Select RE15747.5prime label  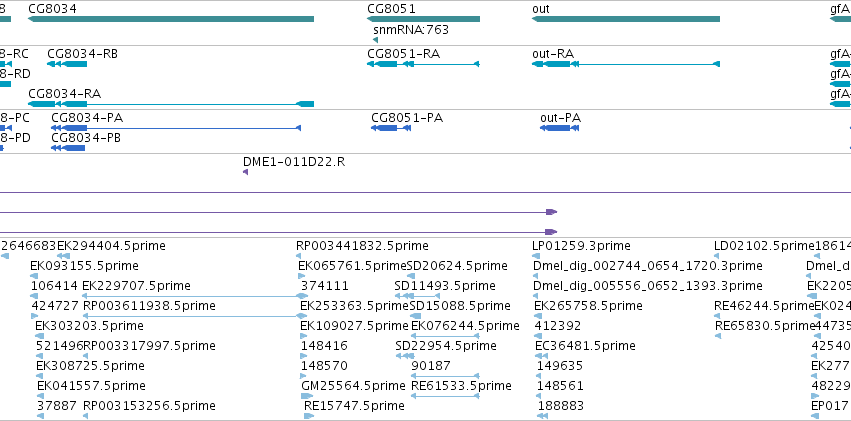(x=354, y=406)
